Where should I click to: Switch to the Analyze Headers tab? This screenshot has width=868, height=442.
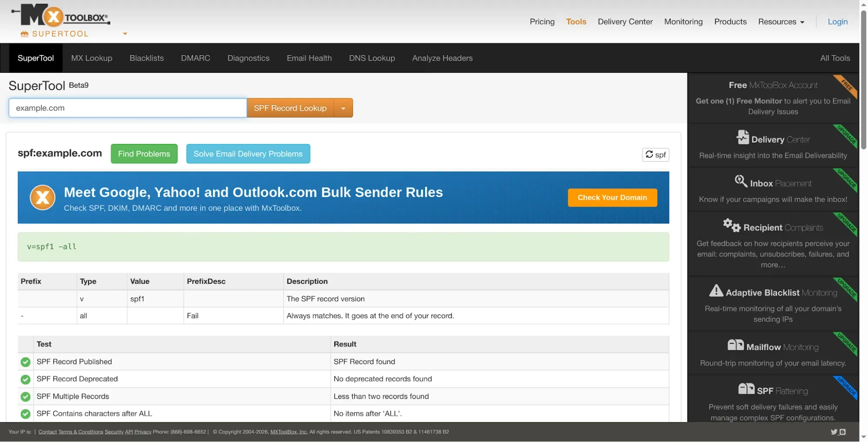click(x=442, y=58)
